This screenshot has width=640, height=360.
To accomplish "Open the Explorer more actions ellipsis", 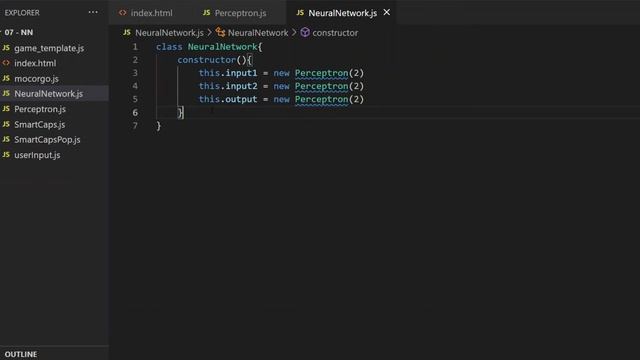I will (93, 12).
